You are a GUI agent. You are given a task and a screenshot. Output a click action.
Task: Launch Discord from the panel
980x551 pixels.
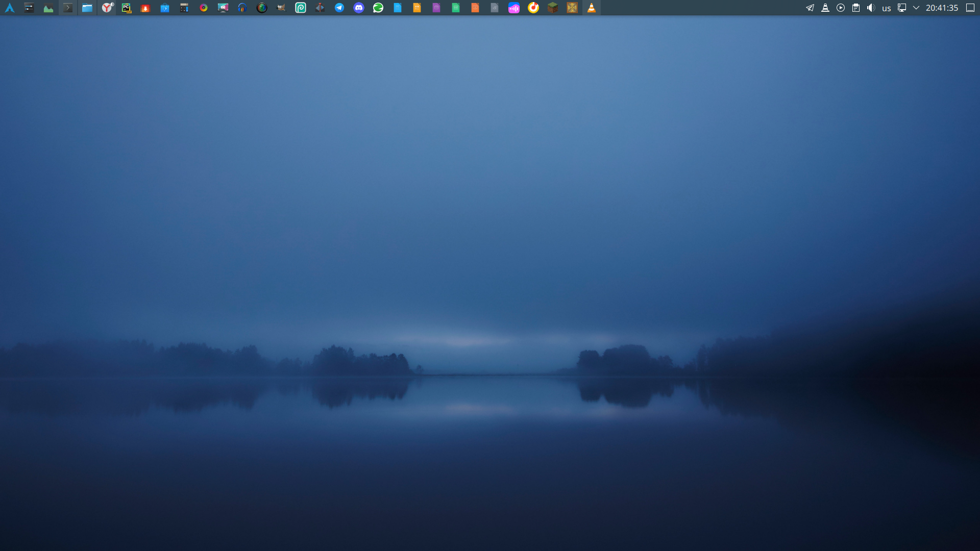point(359,8)
